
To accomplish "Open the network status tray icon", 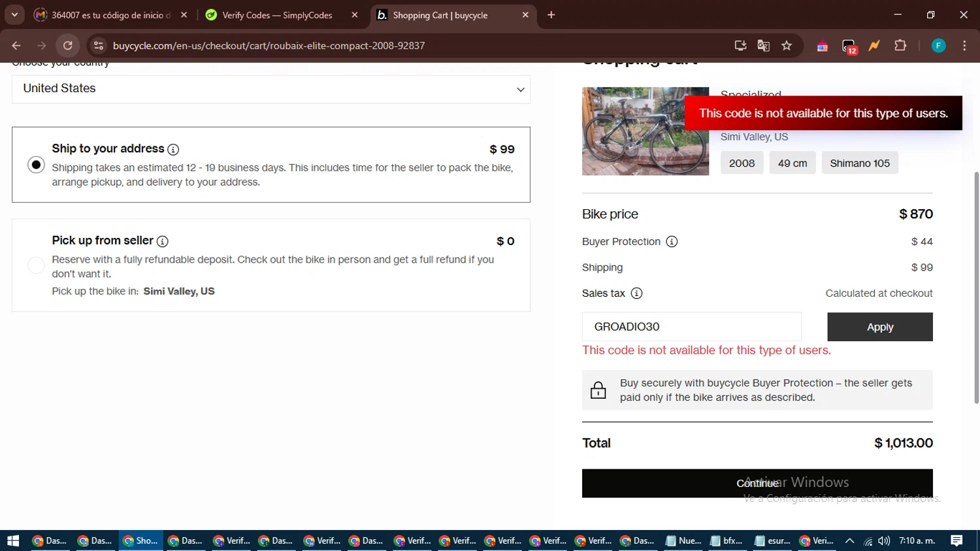I will (x=868, y=541).
